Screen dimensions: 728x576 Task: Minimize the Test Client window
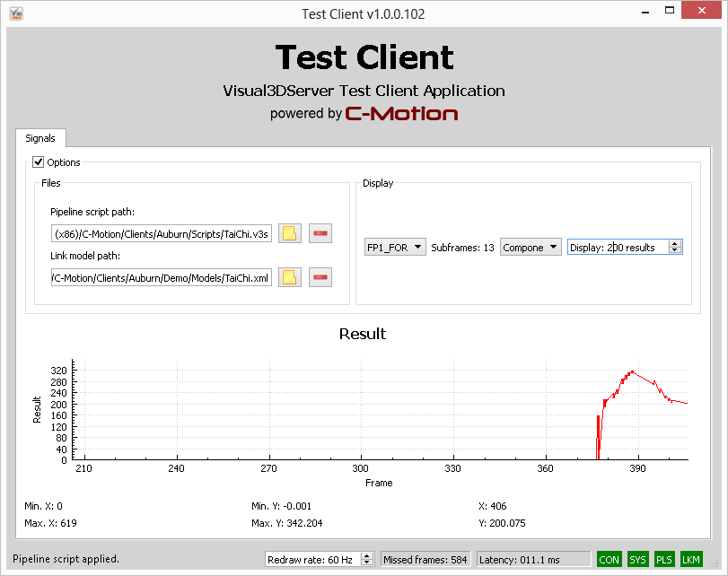pos(645,11)
